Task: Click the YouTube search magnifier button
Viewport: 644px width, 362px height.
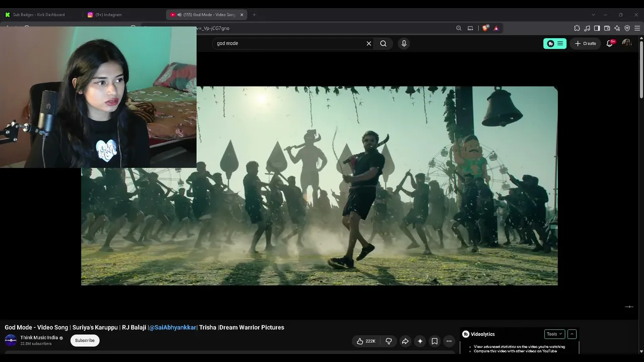Action: tap(383, 43)
